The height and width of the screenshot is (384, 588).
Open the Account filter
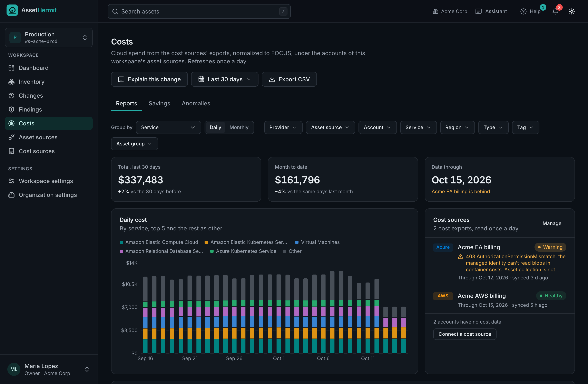[378, 127]
